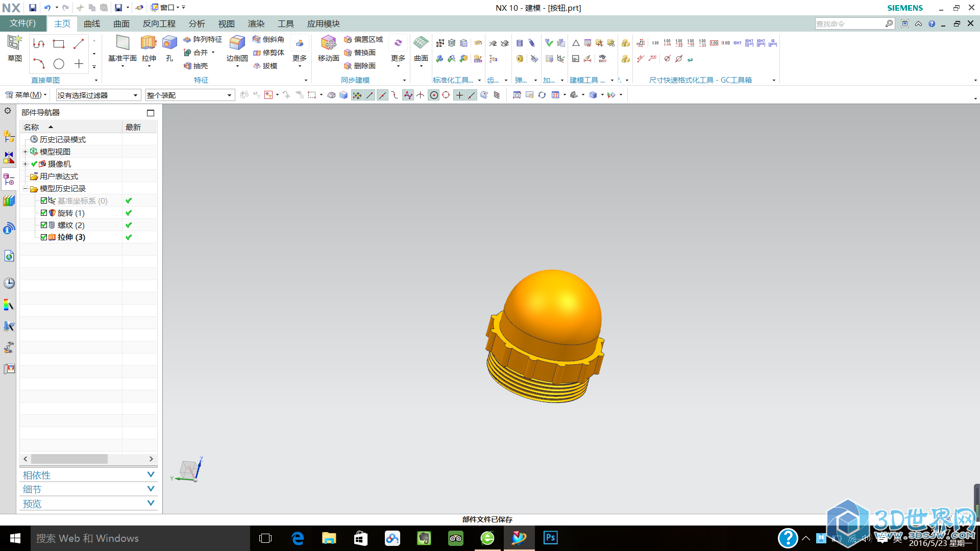
Task: Expand the 模型视图 tree node
Action: point(26,152)
